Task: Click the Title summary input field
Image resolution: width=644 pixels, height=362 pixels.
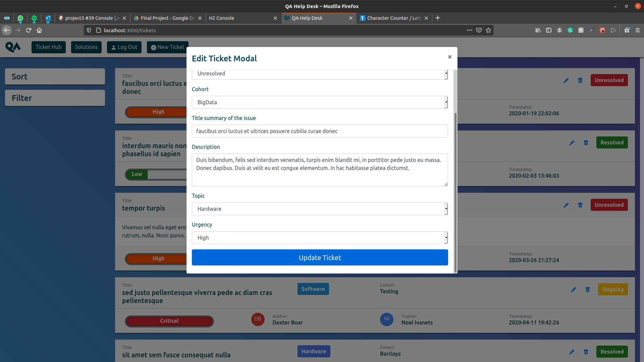Action: 320,131
